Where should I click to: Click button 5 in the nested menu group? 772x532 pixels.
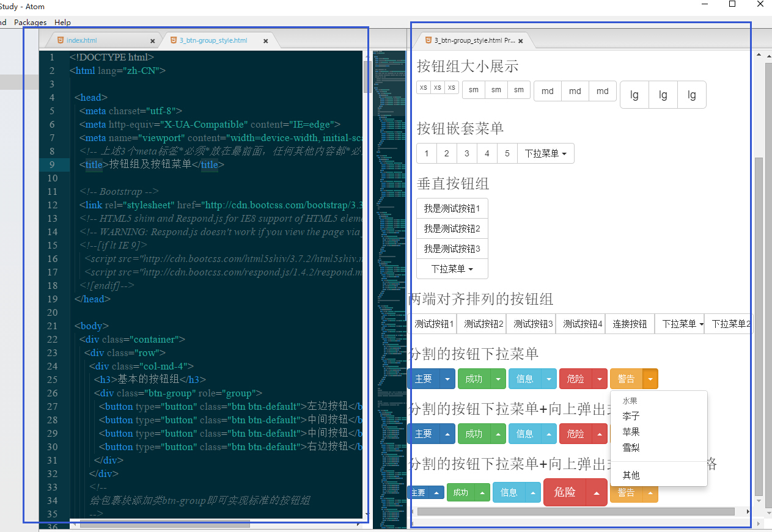click(x=507, y=153)
